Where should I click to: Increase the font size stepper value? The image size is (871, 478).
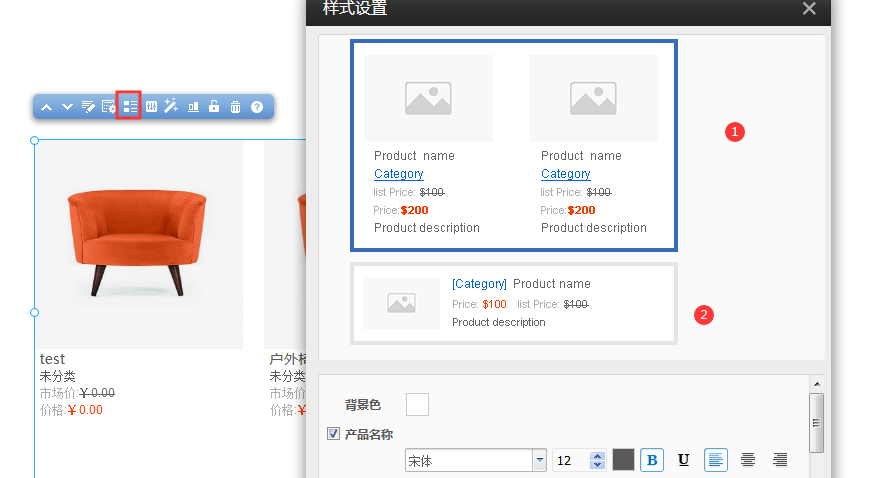pyautogui.click(x=598, y=456)
